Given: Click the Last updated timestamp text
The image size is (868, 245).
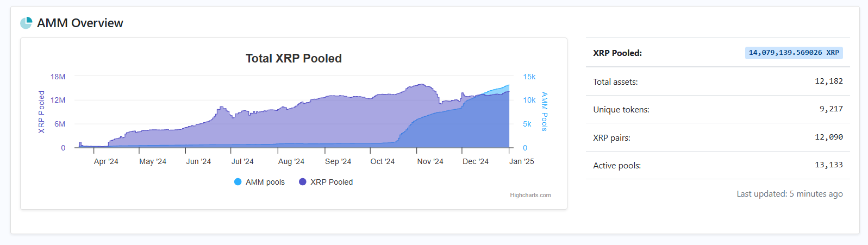Looking at the screenshot, I should (789, 193).
